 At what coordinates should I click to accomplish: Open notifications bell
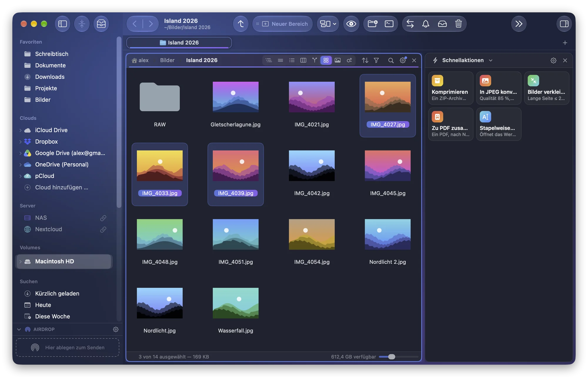pos(426,24)
